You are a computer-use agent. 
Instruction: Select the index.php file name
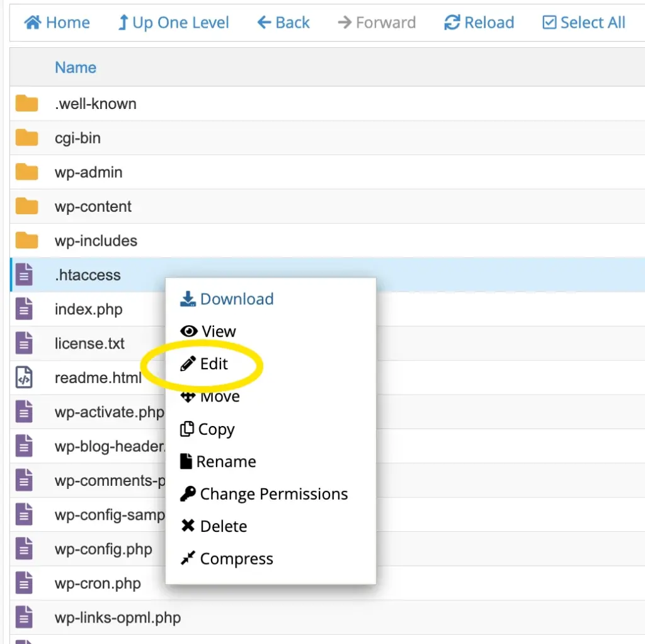[x=88, y=309]
